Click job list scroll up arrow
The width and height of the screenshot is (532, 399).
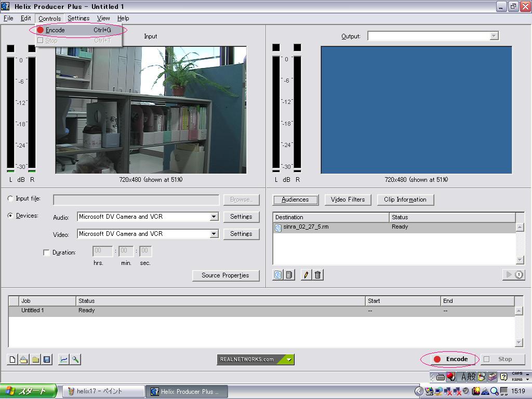[519, 311]
